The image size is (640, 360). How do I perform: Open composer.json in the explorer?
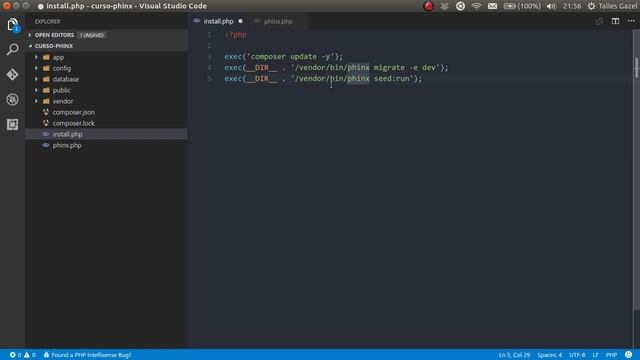(x=73, y=112)
